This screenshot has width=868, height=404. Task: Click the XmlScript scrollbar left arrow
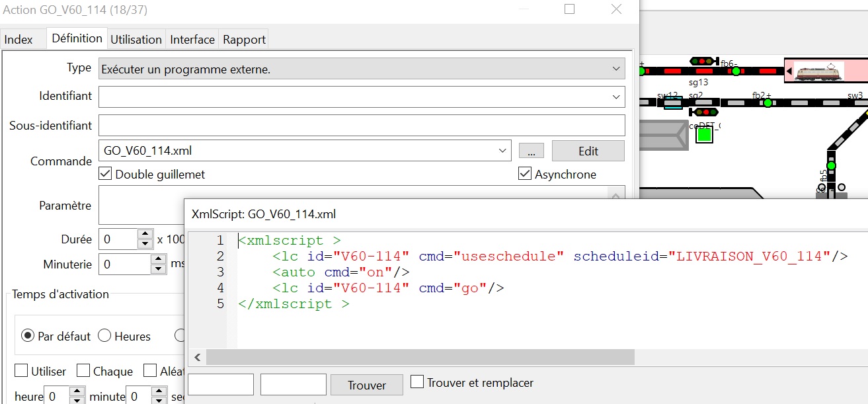click(x=197, y=357)
